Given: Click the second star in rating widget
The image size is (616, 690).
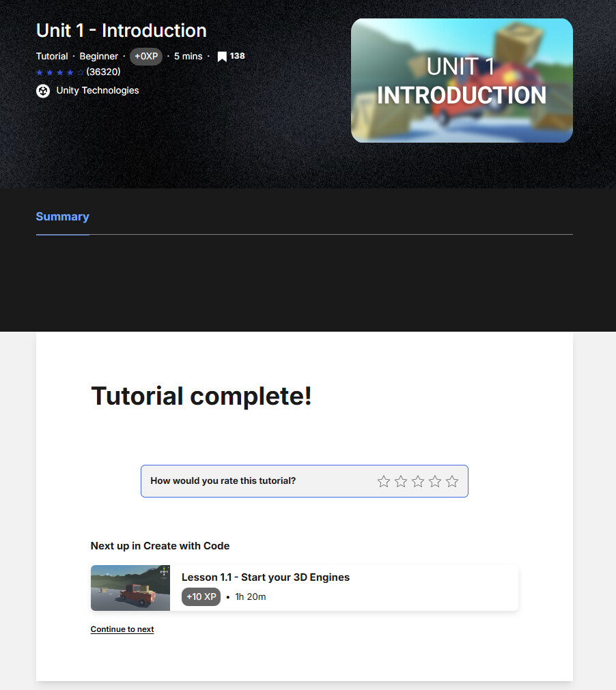Looking at the screenshot, I should [x=400, y=481].
